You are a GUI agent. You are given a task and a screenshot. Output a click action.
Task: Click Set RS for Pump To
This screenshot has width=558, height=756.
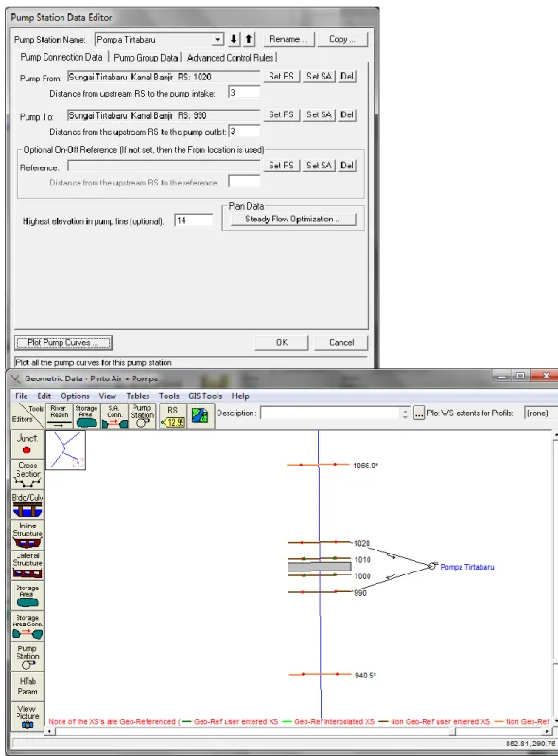[x=281, y=114]
